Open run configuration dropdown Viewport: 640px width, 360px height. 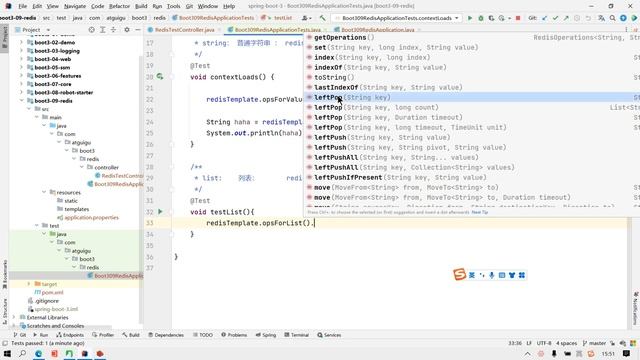click(397, 18)
